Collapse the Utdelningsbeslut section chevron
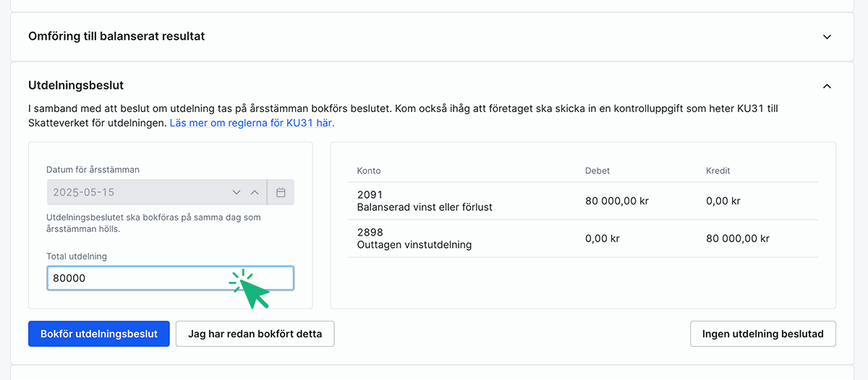868x380 pixels. tap(827, 86)
